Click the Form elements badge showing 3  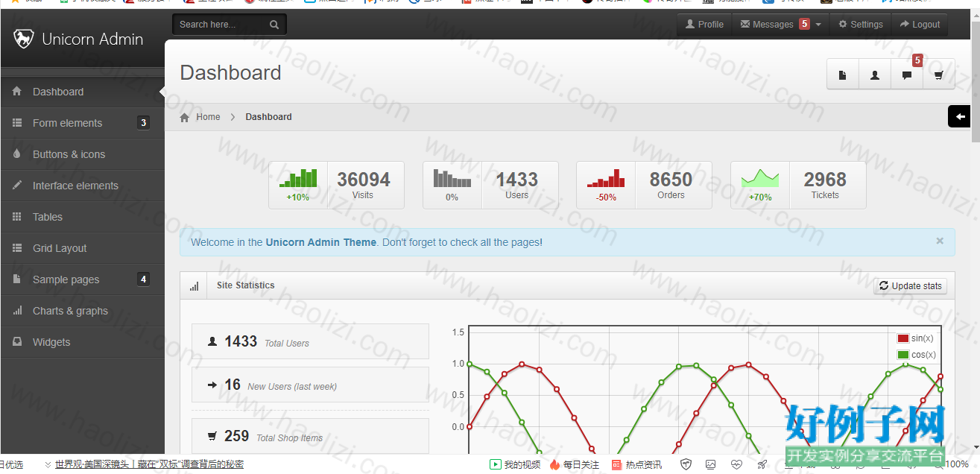tap(143, 123)
